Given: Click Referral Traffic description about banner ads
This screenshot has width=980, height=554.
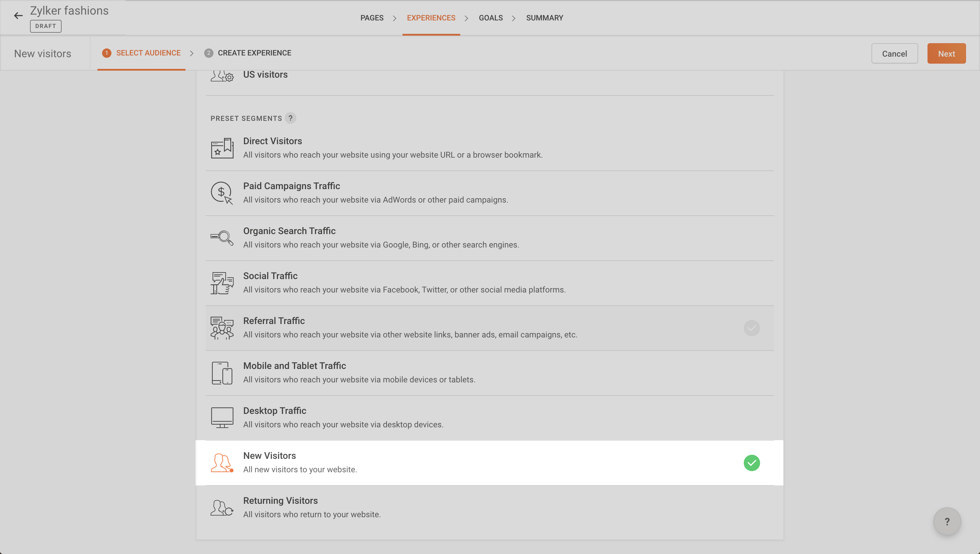Looking at the screenshot, I should point(410,335).
